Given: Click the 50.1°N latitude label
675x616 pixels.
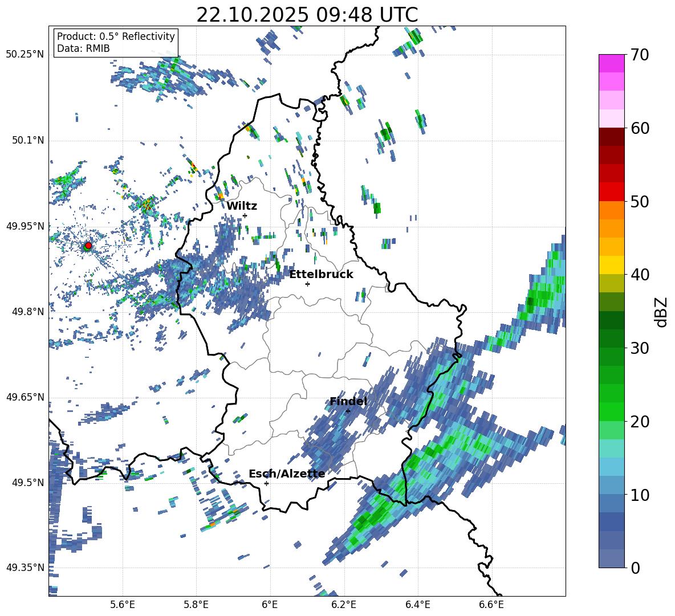Looking at the screenshot, I should coord(27,140).
